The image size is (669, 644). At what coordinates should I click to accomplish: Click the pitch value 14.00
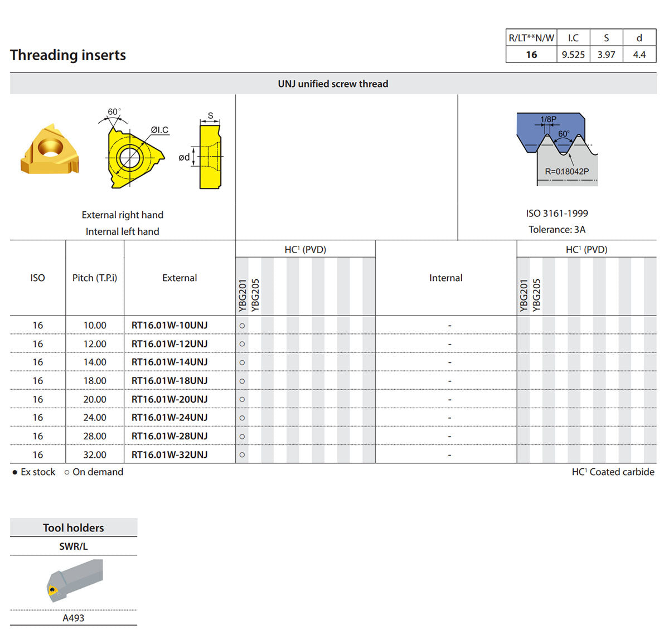pyautogui.click(x=95, y=362)
